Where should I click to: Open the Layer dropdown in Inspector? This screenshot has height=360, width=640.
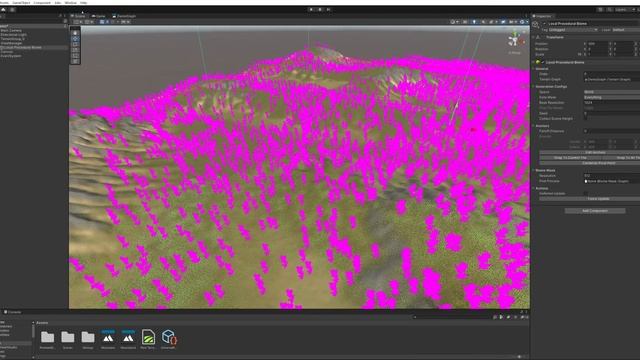(x=626, y=30)
